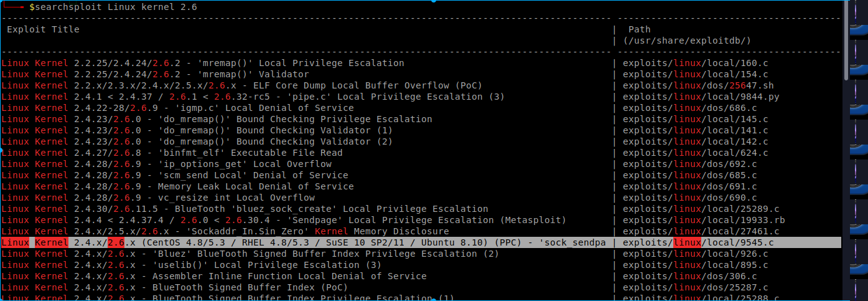Click the highlighted CentOS/RHEL/SuSE 'sock_sendpa' exploit title
Image resolution: width=868 pixels, height=301 pixels.
(x=304, y=242)
